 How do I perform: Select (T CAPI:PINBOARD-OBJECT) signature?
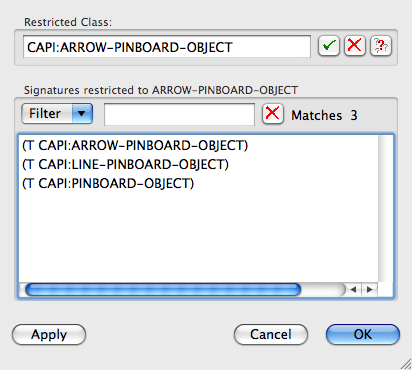[108, 183]
